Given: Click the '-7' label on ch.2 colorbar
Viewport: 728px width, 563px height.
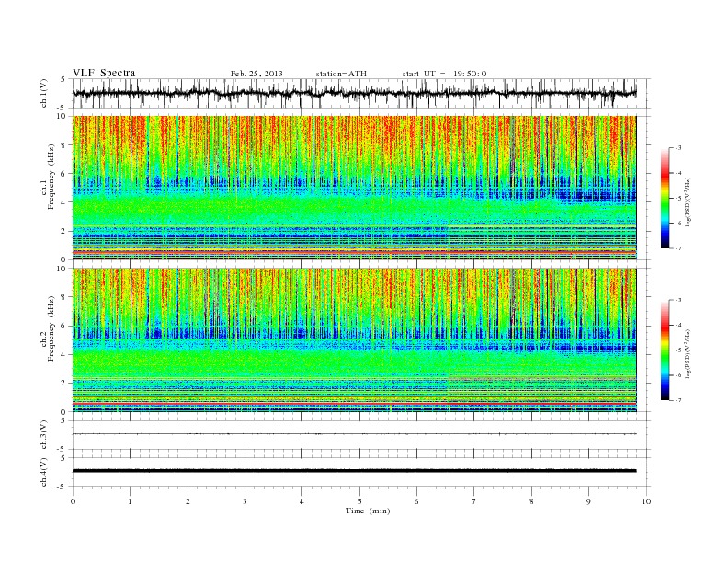Looking at the screenshot, I should click(677, 400).
